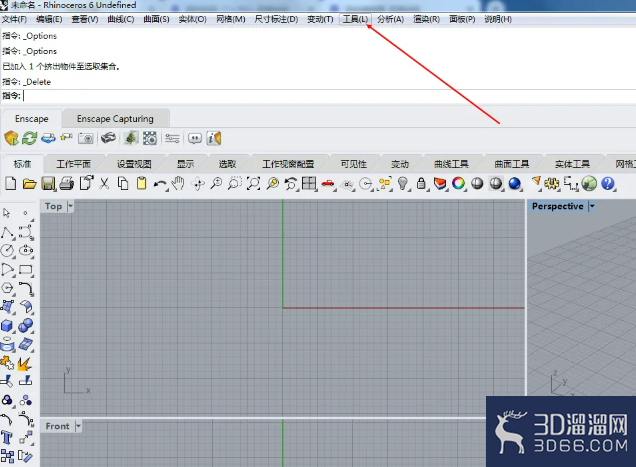Image resolution: width=636 pixels, height=467 pixels.
Task: Click the Lock objects padlock icon
Action: (421, 184)
